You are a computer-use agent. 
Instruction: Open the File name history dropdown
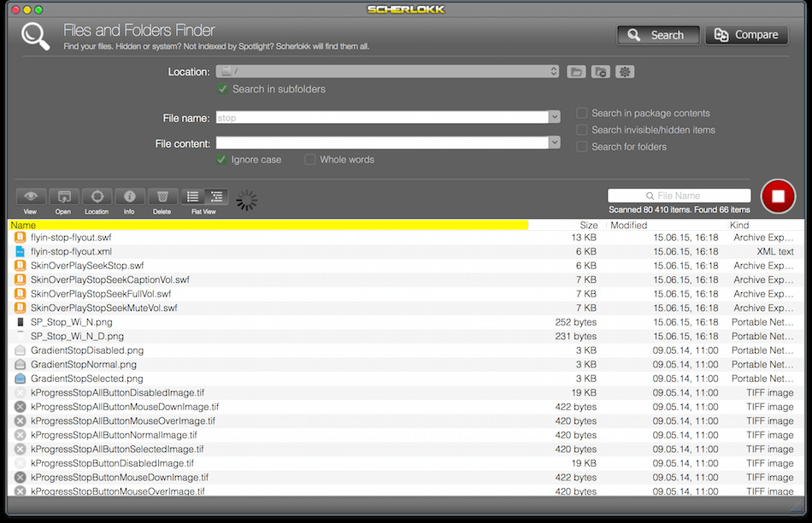click(555, 118)
